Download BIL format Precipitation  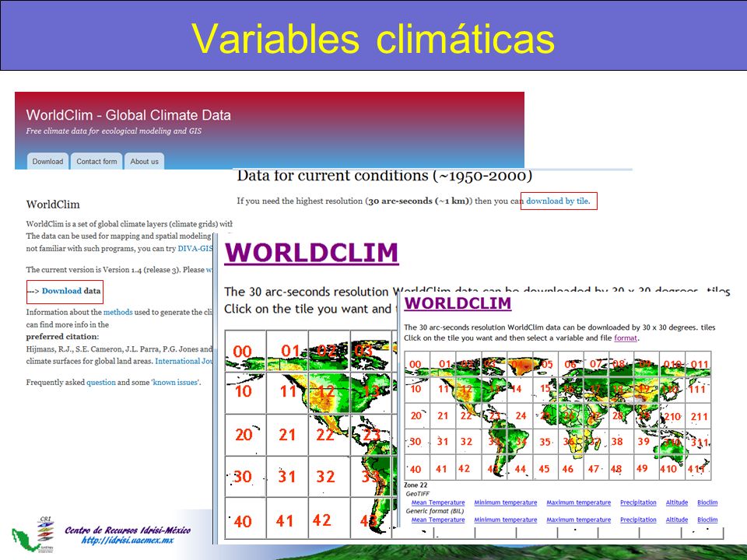pyautogui.click(x=638, y=520)
